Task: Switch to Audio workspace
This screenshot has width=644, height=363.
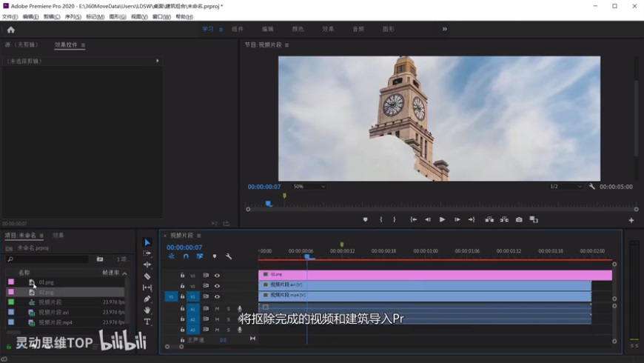Action: [358, 29]
